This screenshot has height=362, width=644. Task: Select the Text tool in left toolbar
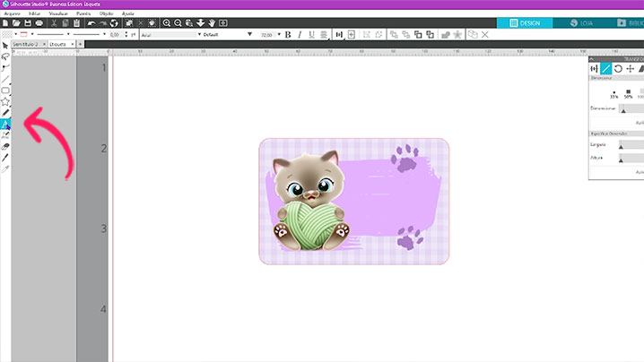[5, 124]
